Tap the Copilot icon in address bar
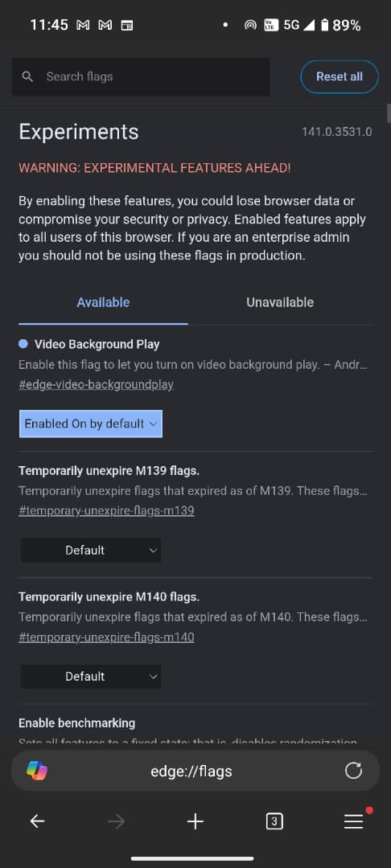 pos(37,771)
